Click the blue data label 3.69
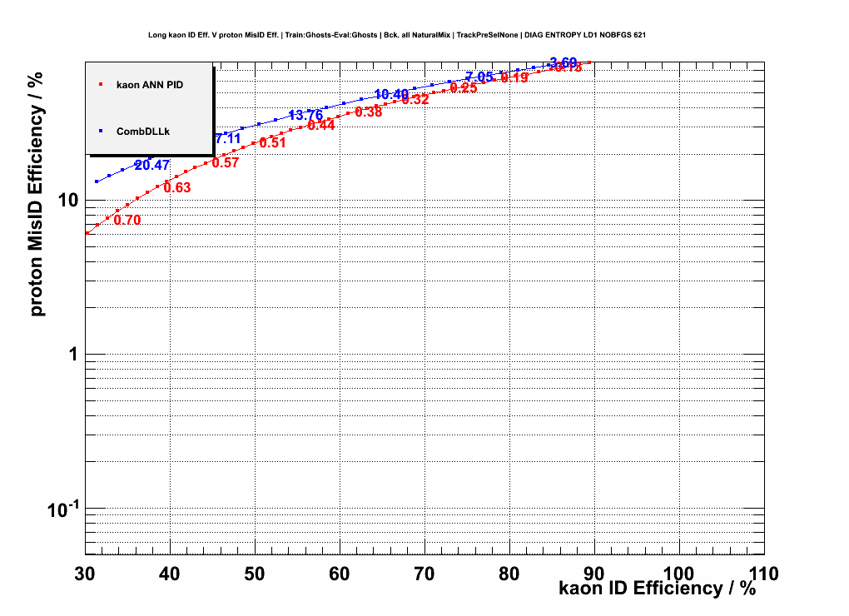The width and height of the screenshot is (849, 616). (564, 62)
